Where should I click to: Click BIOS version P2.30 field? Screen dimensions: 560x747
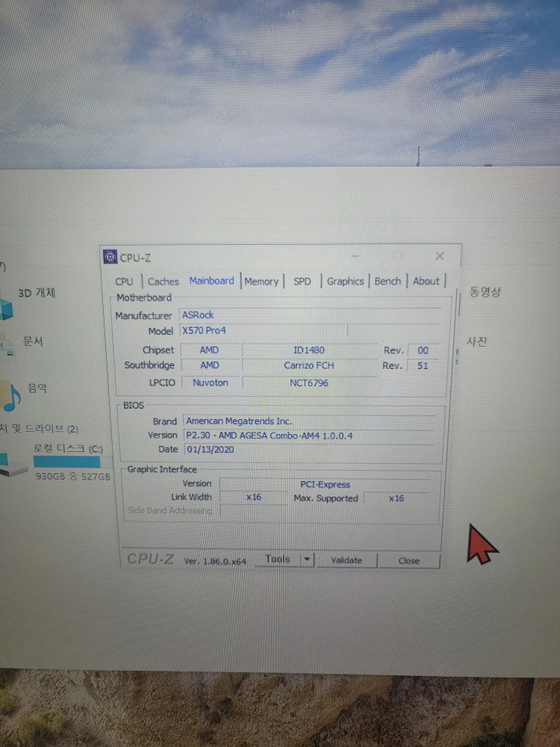[308, 436]
